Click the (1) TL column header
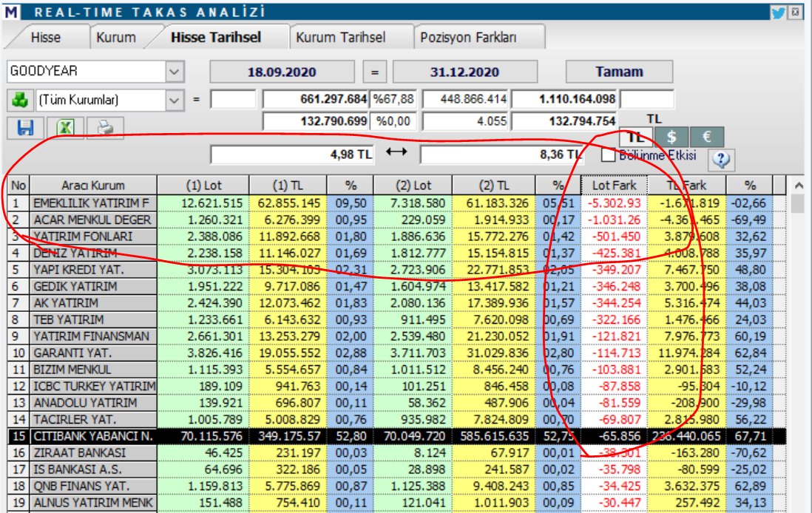 (288, 186)
